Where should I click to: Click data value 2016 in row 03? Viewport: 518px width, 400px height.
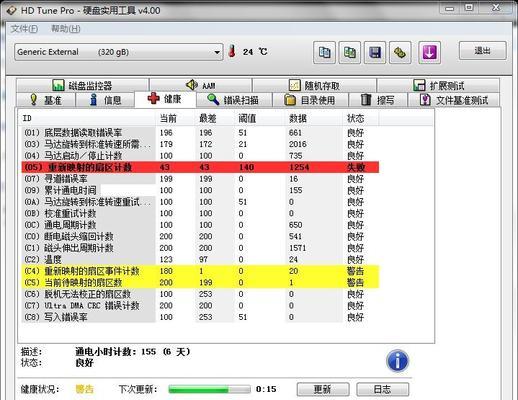pyautogui.click(x=298, y=144)
